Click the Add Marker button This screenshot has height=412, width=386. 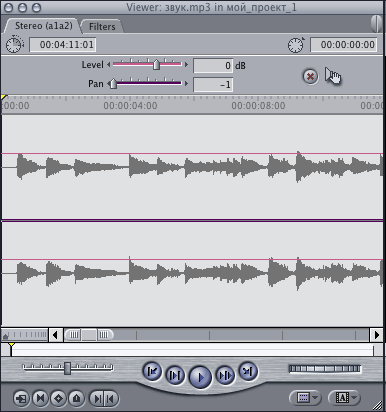[x=76, y=398]
